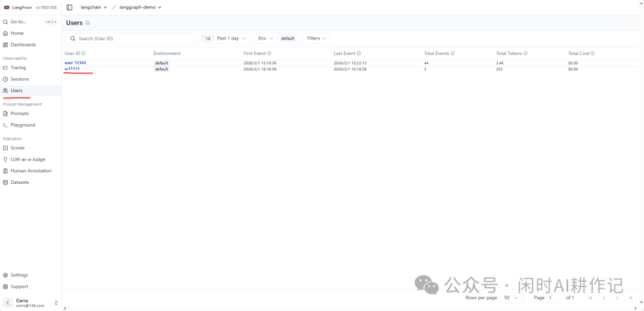644x311 pixels.
Task: Click the C user avatar
Action: [8, 303]
